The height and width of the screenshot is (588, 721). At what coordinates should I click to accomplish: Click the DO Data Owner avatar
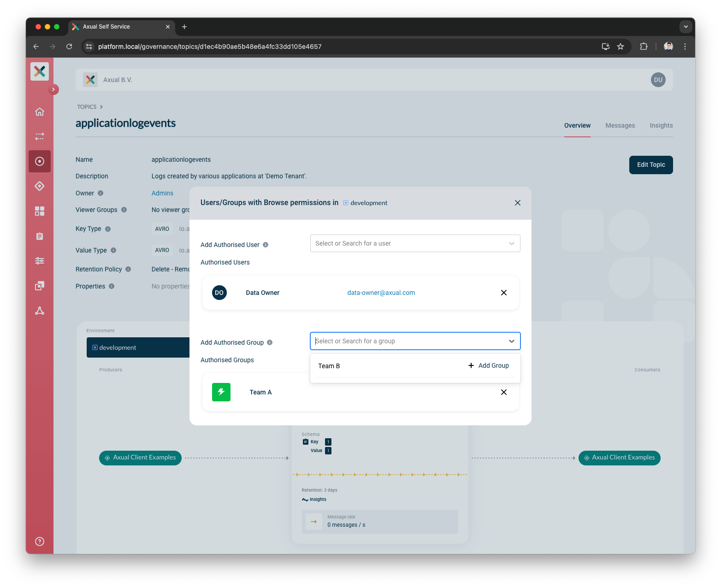click(x=219, y=293)
